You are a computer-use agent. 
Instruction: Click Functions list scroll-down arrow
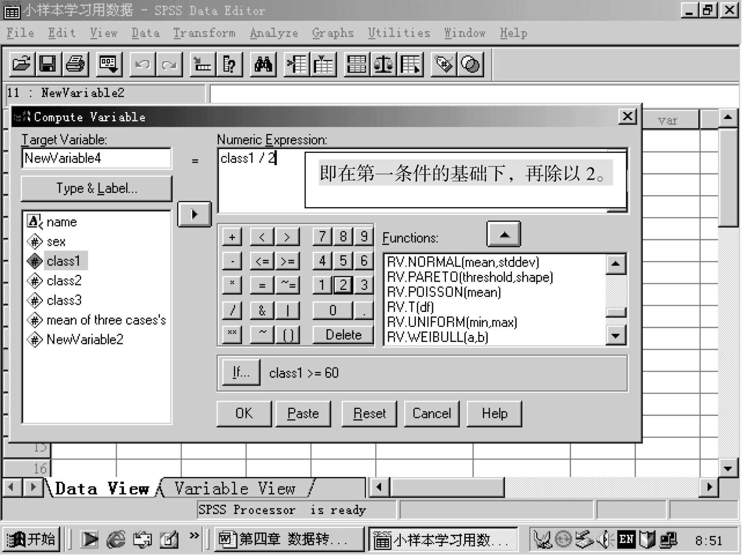coord(616,335)
